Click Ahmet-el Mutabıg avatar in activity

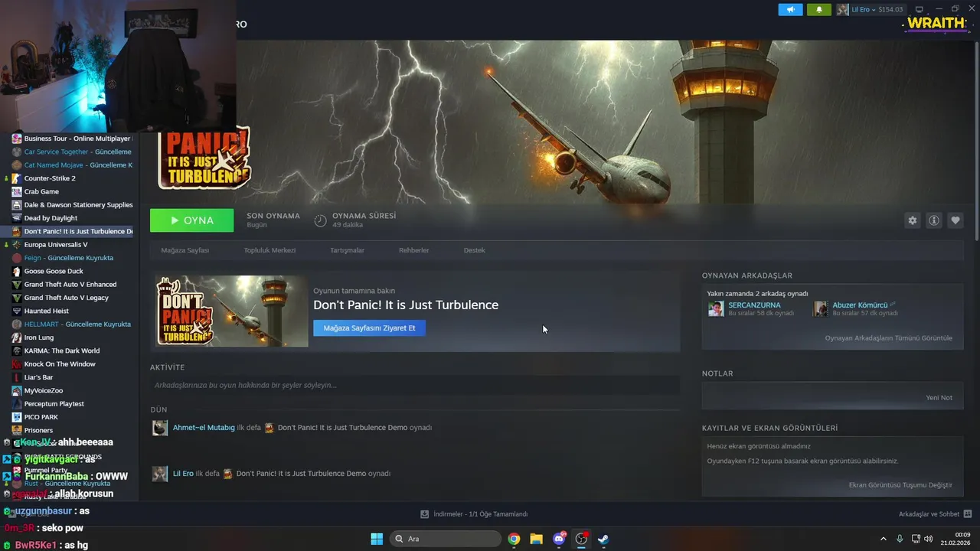pyautogui.click(x=159, y=428)
